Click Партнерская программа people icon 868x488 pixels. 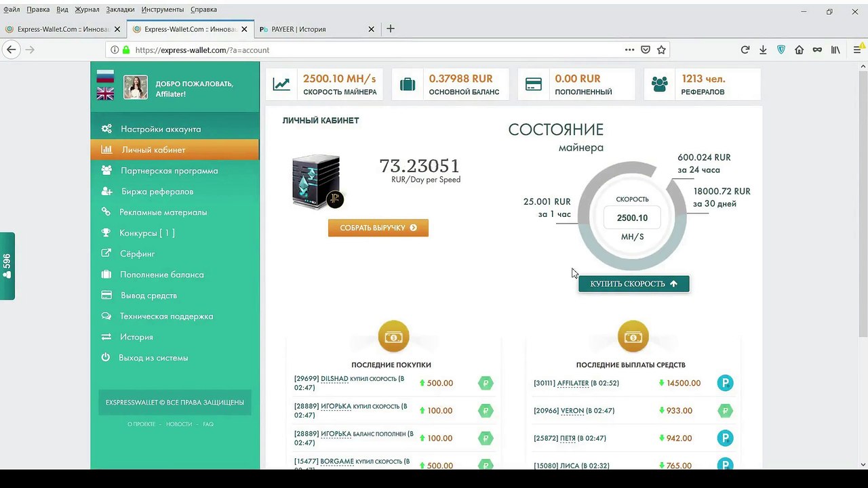106,170
